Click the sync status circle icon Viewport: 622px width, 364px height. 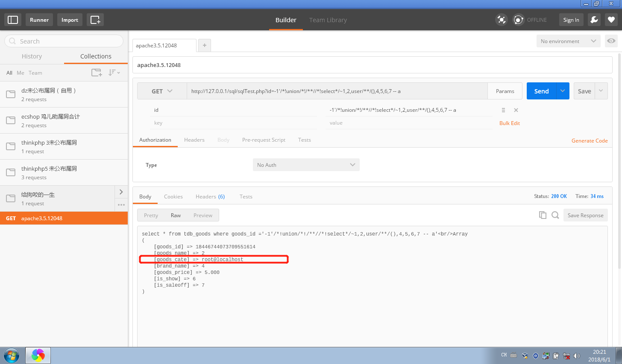coord(518,20)
